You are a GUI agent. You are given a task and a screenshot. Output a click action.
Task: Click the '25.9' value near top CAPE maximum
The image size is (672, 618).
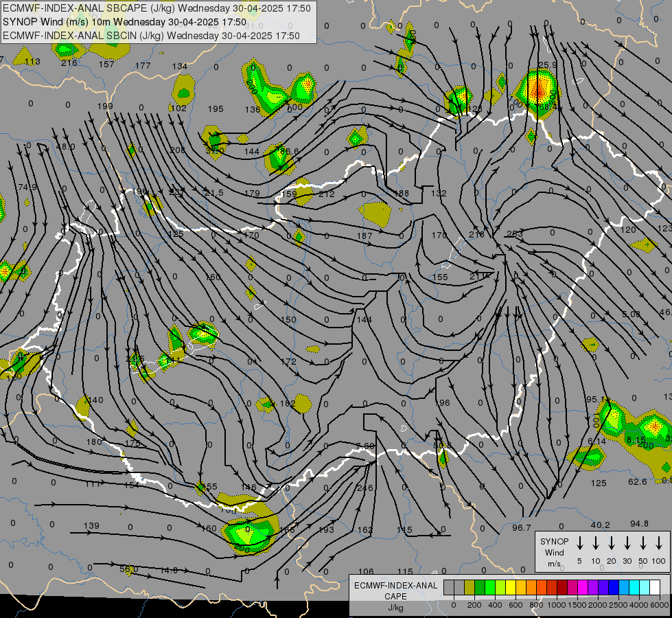pyautogui.click(x=547, y=65)
